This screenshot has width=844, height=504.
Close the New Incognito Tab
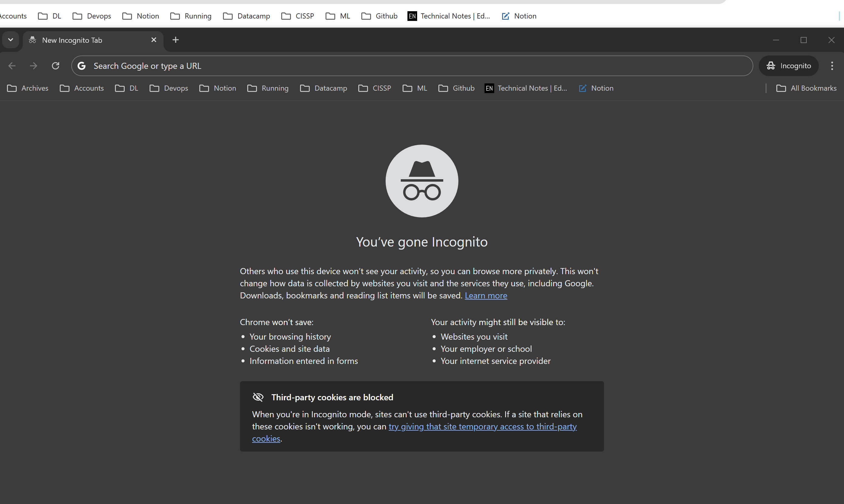pos(154,40)
